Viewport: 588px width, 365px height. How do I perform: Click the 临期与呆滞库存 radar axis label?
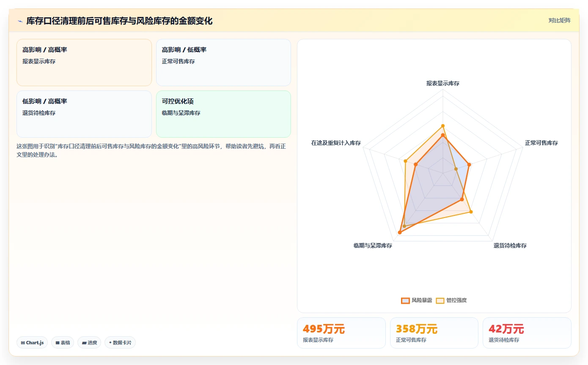(x=373, y=246)
